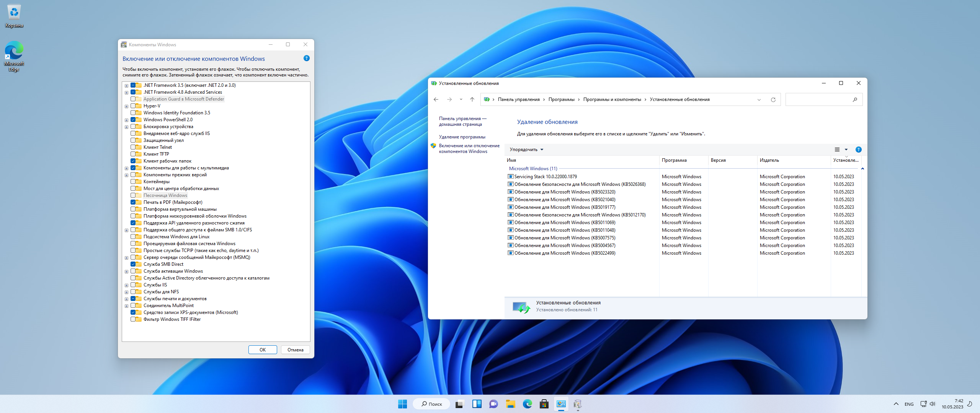Expand the Службы IIS tree node
Screen dimensions: 980x413
[126, 285]
